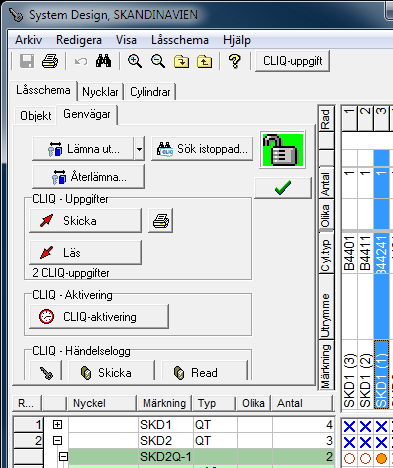Click the vertical Rad row label
Image resolution: width=393 pixels, height=468 pixels.
tap(326, 119)
